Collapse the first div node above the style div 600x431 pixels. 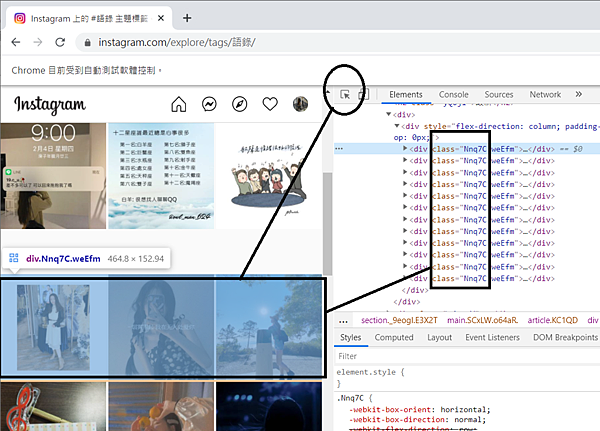(x=388, y=114)
